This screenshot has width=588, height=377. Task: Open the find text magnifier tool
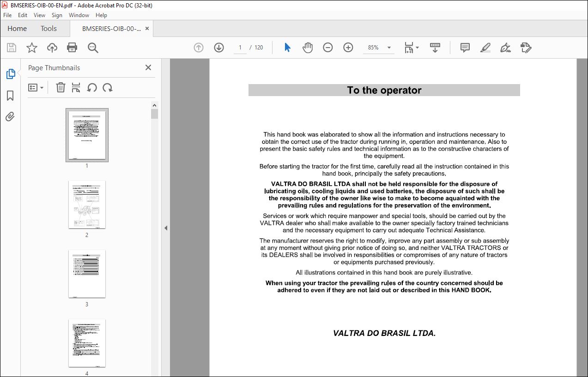(x=93, y=48)
